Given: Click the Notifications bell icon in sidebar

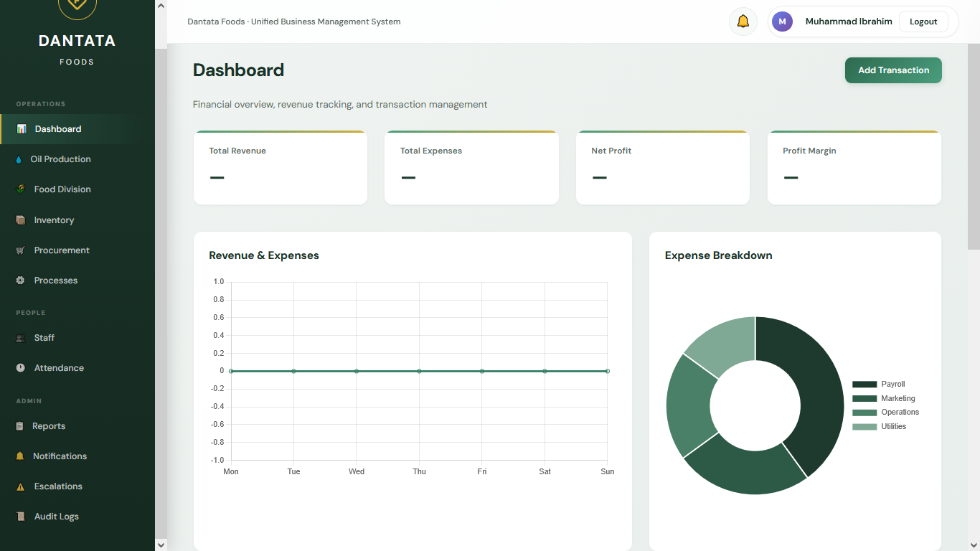Looking at the screenshot, I should 20,456.
